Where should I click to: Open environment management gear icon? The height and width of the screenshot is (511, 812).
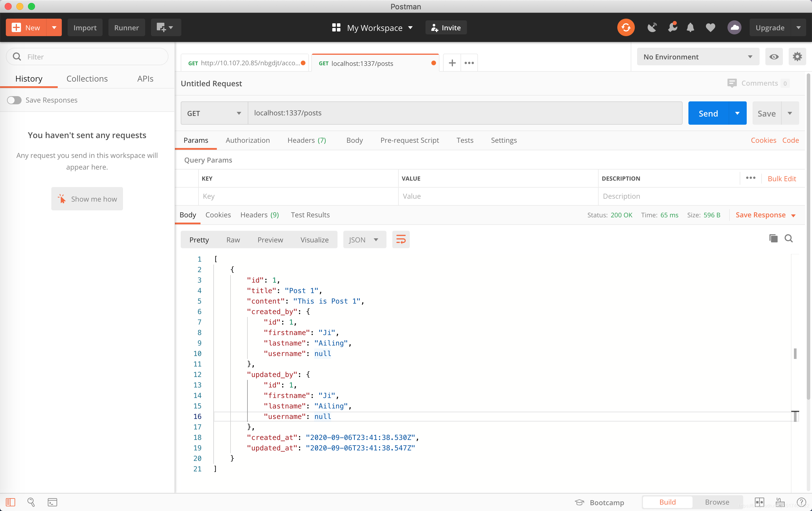pyautogui.click(x=797, y=57)
